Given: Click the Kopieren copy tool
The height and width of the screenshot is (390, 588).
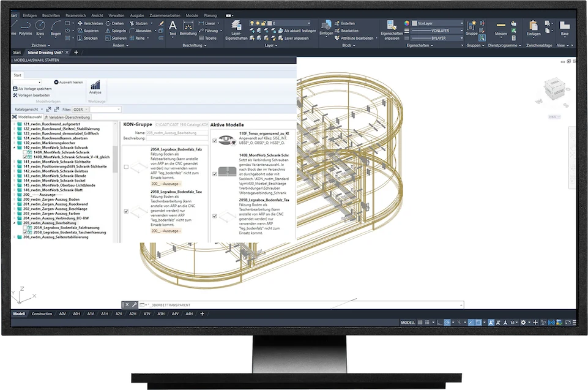Looking at the screenshot, I should (88, 31).
